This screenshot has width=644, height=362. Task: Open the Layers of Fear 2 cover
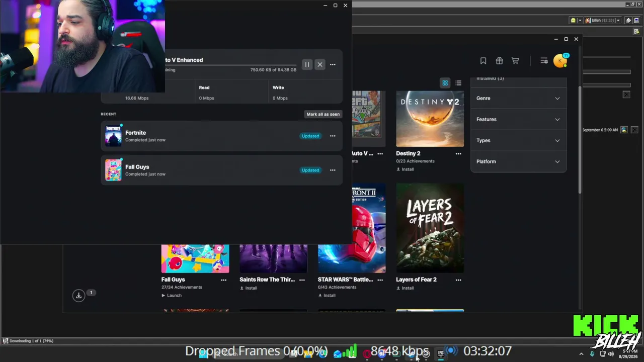pyautogui.click(x=430, y=228)
